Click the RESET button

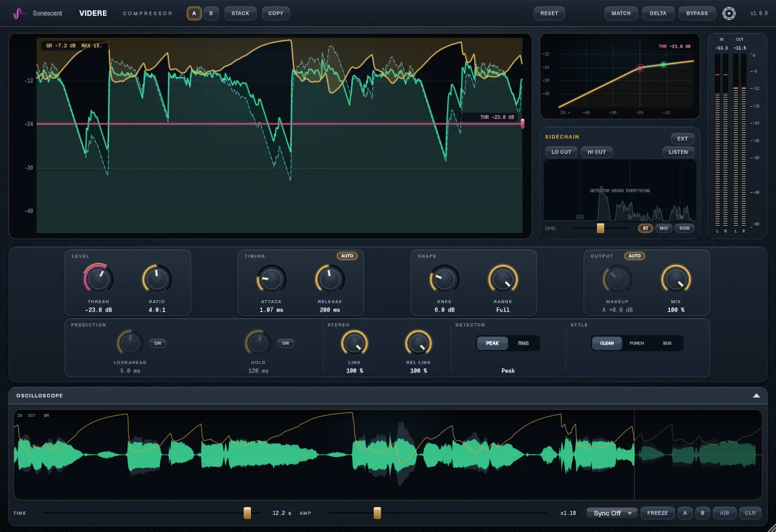[549, 13]
